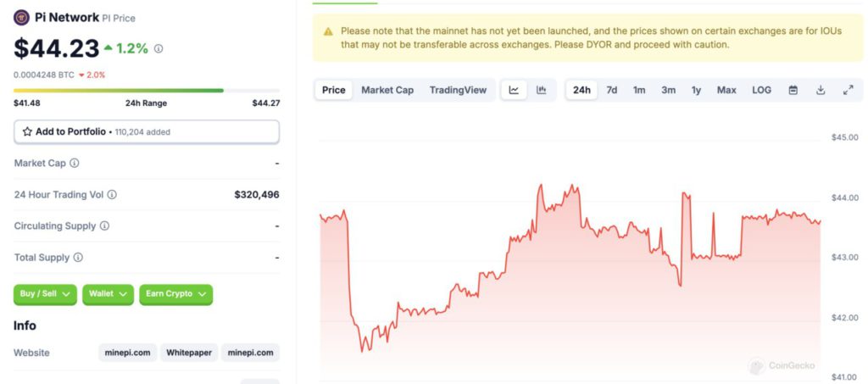The image size is (868, 384).
Task: Click info icon next to Total Supply
Action: pyautogui.click(x=78, y=257)
